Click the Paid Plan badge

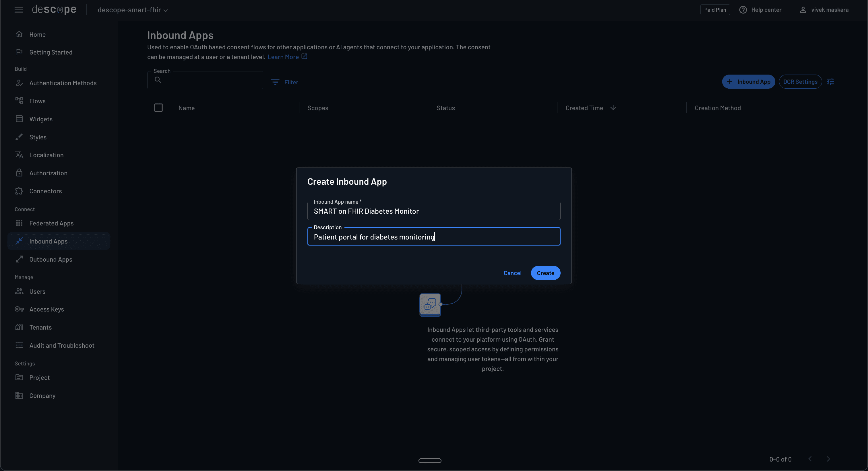point(715,9)
